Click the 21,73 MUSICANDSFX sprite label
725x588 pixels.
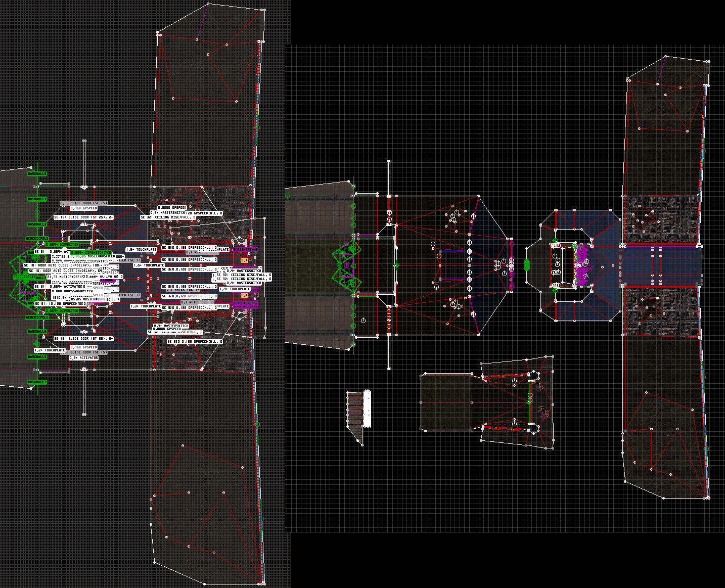point(64,277)
